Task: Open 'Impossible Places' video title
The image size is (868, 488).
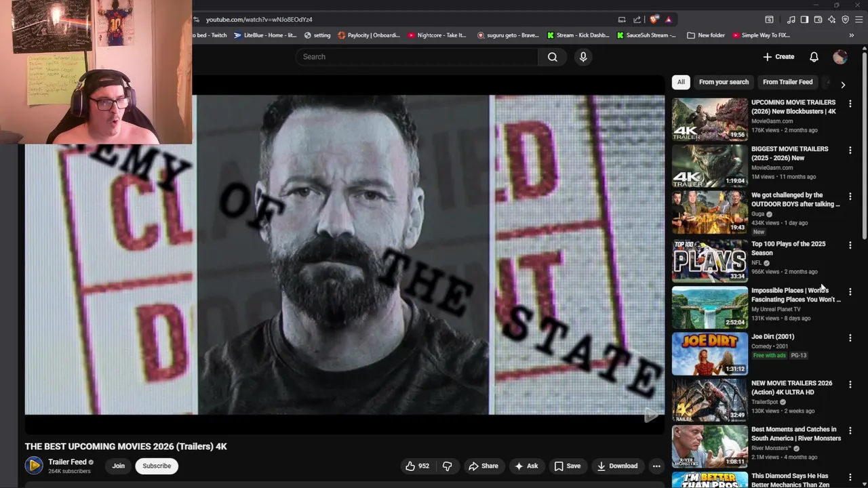Action: click(x=795, y=295)
